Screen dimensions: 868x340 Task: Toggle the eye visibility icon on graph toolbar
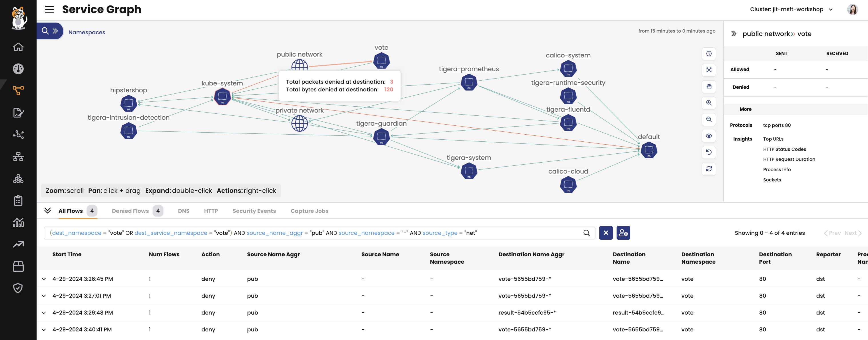pos(709,136)
